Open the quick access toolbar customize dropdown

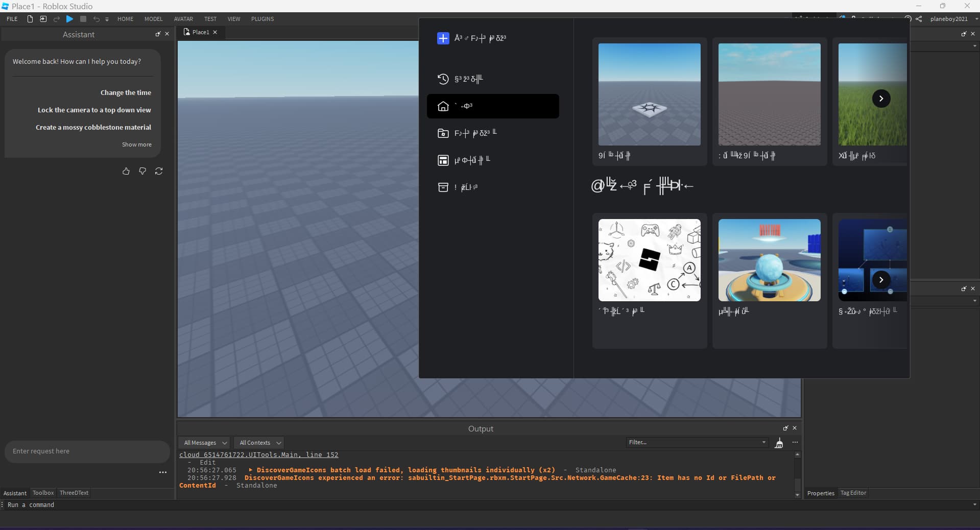point(107,19)
